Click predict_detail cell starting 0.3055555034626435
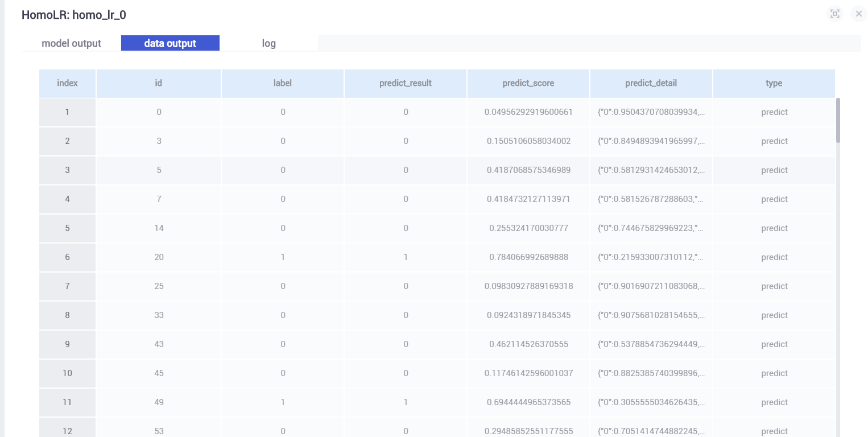This screenshot has height=437, width=868. [651, 402]
